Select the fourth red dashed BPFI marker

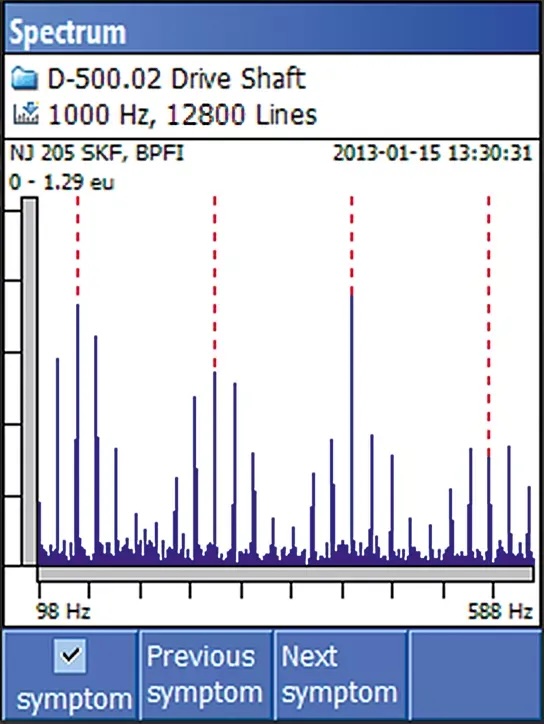(489, 326)
